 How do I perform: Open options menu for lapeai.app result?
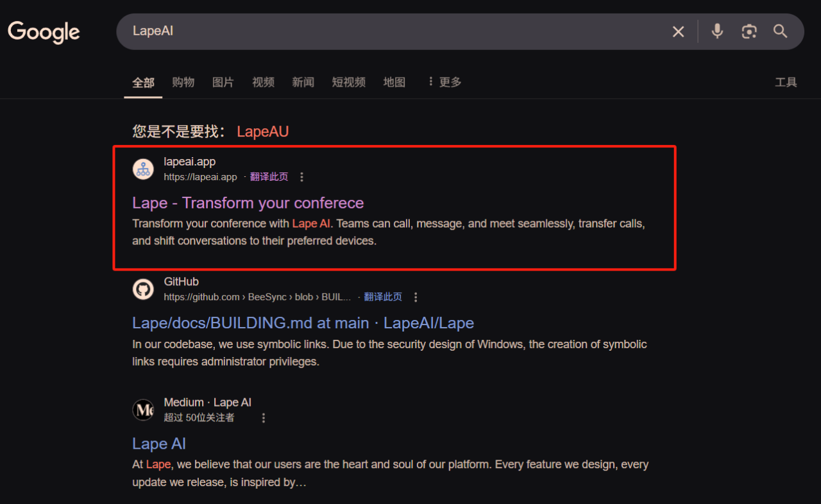(301, 177)
